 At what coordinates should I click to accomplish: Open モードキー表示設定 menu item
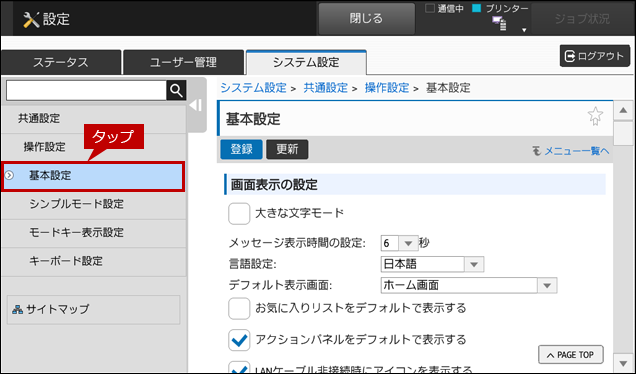click(94, 233)
